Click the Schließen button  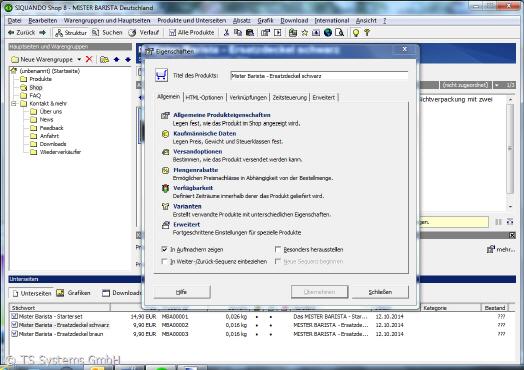[380, 292]
